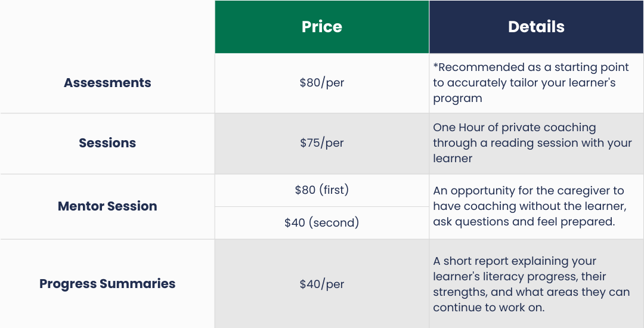Screen dimensions: 644x328
Task: Click "through a reading session with your" text
Action: click(532, 143)
